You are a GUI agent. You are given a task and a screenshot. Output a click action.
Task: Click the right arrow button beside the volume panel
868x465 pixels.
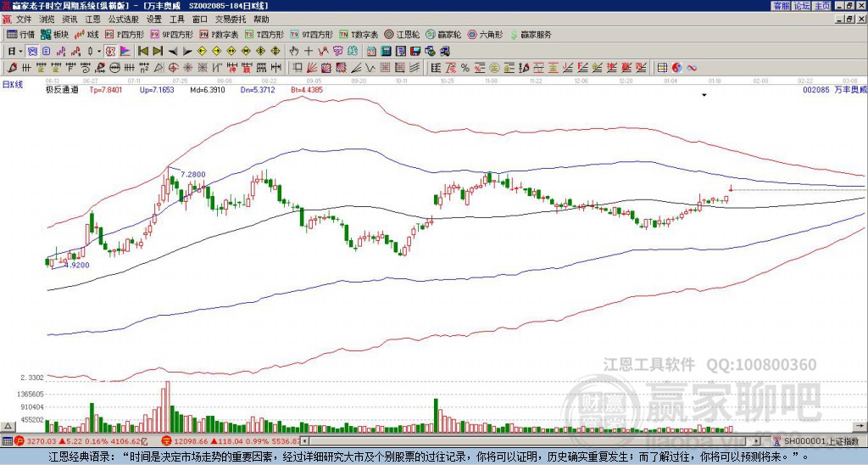(x=860, y=426)
